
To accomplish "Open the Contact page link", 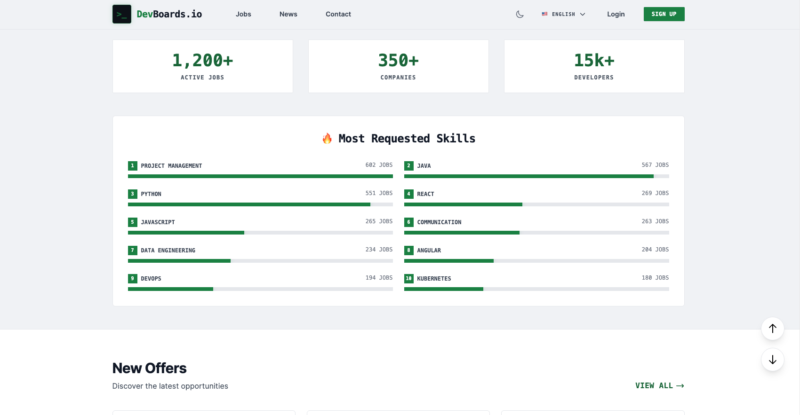I will (338, 14).
